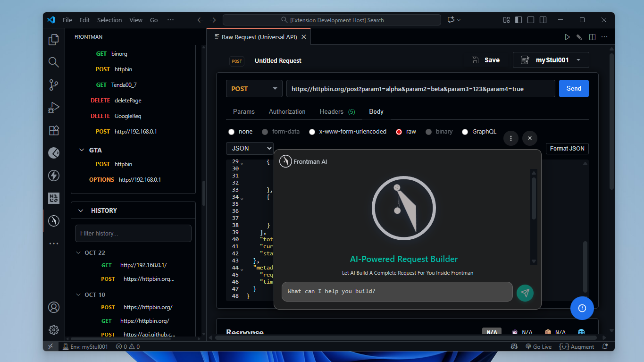Go forward with the navigation arrow
Screen dimensions: 644x362
[213, 20]
